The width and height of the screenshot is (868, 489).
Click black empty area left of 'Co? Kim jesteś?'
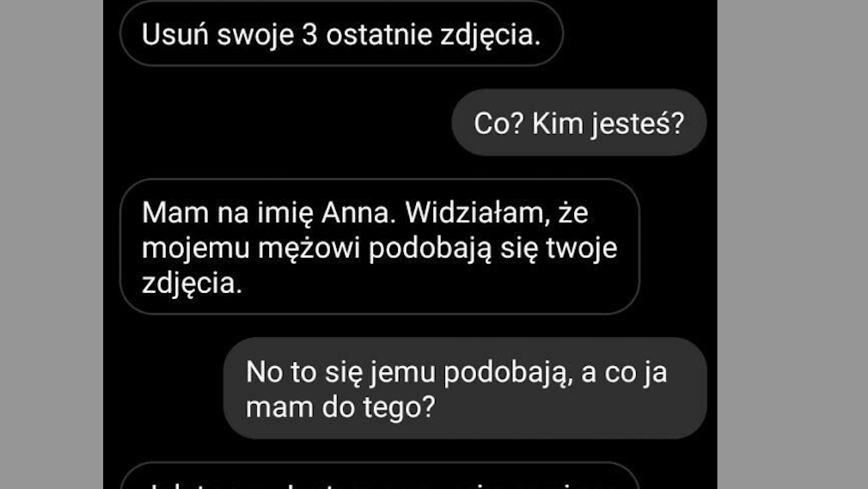point(277,122)
